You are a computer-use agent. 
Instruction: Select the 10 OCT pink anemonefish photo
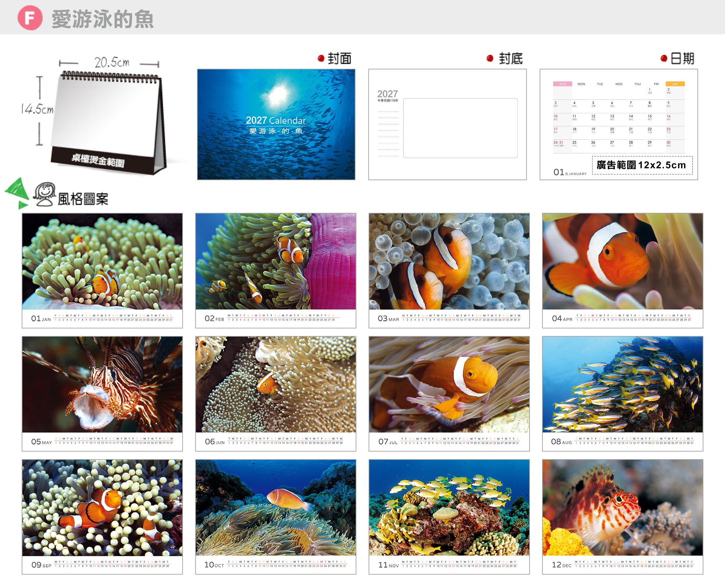pyautogui.click(x=276, y=508)
